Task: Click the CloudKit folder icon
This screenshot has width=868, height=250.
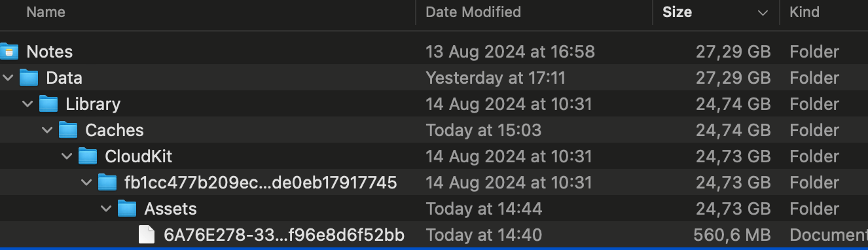Action: (x=88, y=156)
